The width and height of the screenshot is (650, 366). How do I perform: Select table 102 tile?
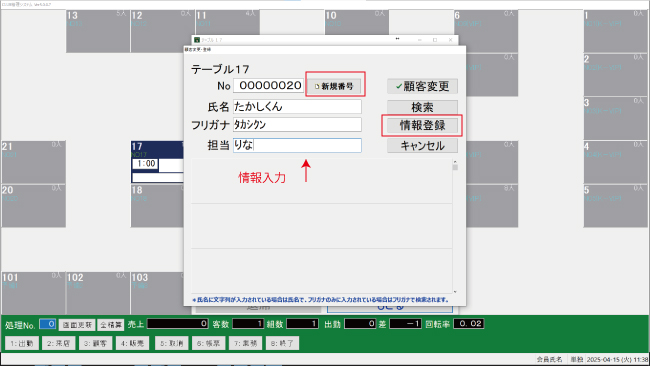click(x=98, y=293)
